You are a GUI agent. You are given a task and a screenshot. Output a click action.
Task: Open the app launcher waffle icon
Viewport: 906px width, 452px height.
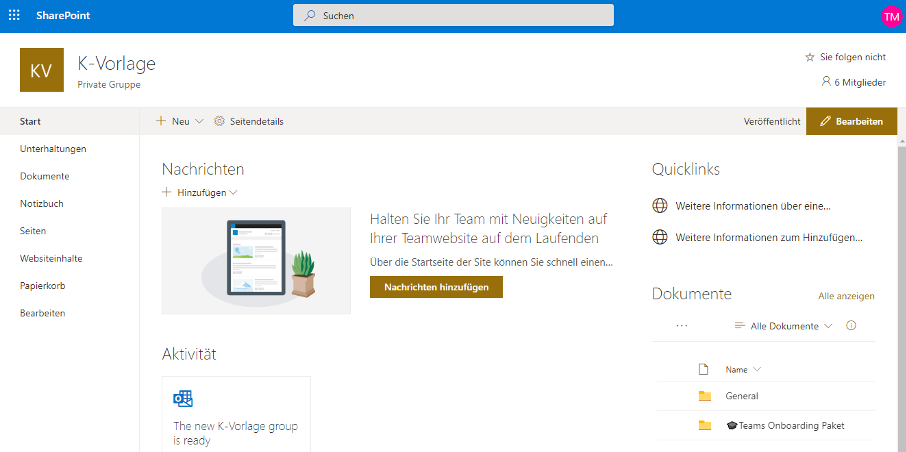tap(14, 16)
